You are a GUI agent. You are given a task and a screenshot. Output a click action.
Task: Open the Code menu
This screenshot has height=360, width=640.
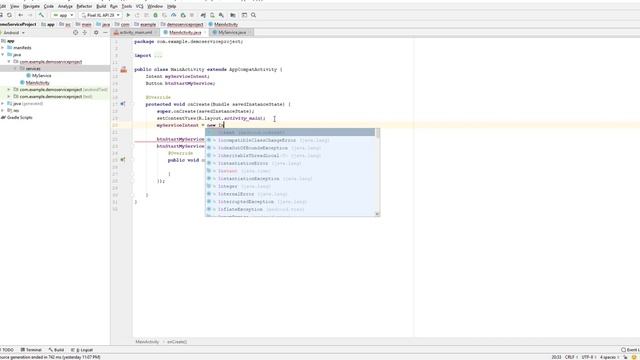click(x=49, y=7)
